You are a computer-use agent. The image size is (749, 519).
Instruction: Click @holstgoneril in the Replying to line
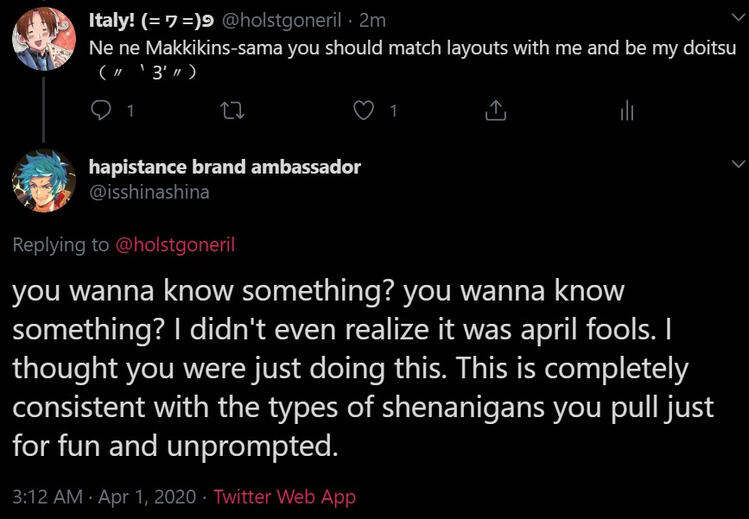pos(177,245)
